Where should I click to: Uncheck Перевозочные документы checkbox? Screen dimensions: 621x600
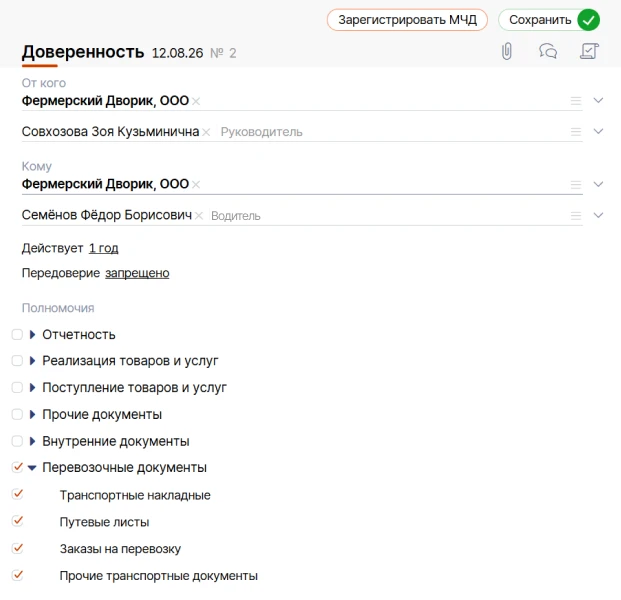(17, 467)
